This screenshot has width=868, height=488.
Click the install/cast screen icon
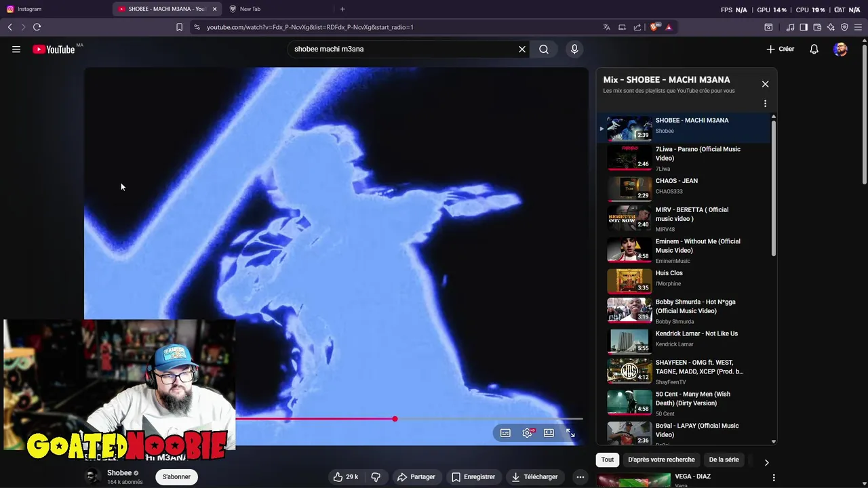622,27
